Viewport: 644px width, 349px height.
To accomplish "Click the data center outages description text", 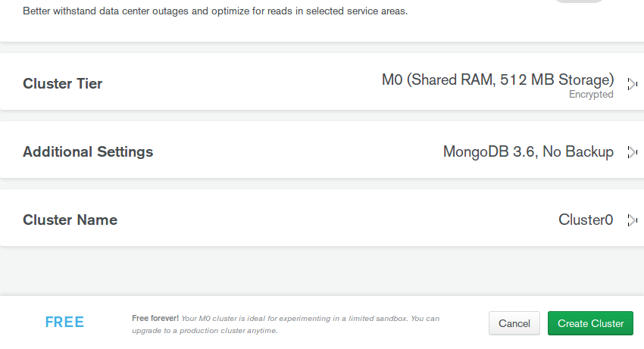I will click(x=215, y=11).
